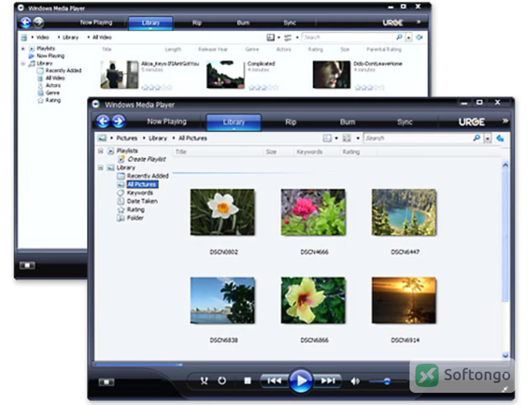Mute the volume speaker icon
532x405 pixels.
[355, 381]
